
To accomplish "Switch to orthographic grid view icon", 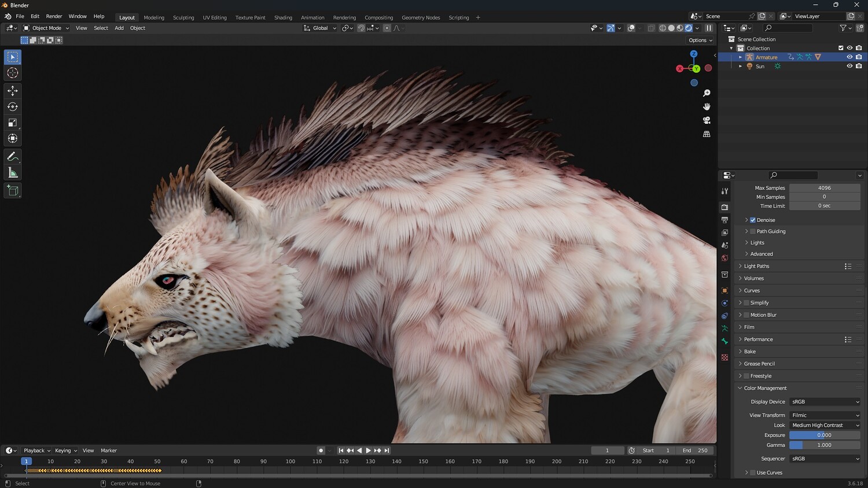I will pyautogui.click(x=707, y=134).
